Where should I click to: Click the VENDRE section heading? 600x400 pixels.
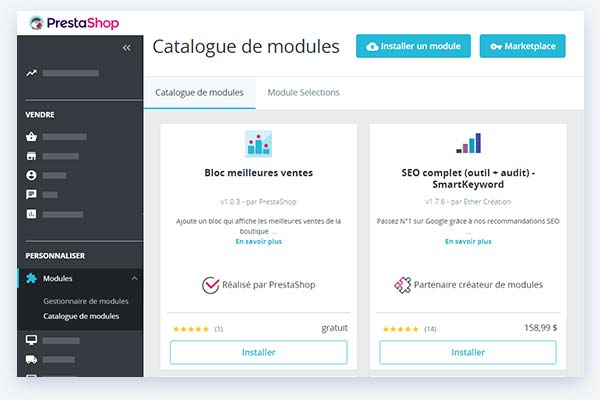tap(40, 115)
